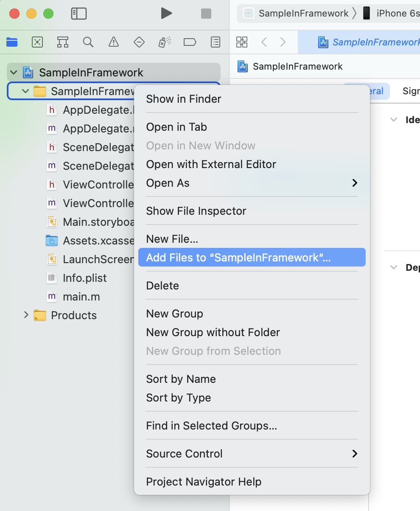Choose Open in Tab
The image size is (420, 511).
(252, 127)
